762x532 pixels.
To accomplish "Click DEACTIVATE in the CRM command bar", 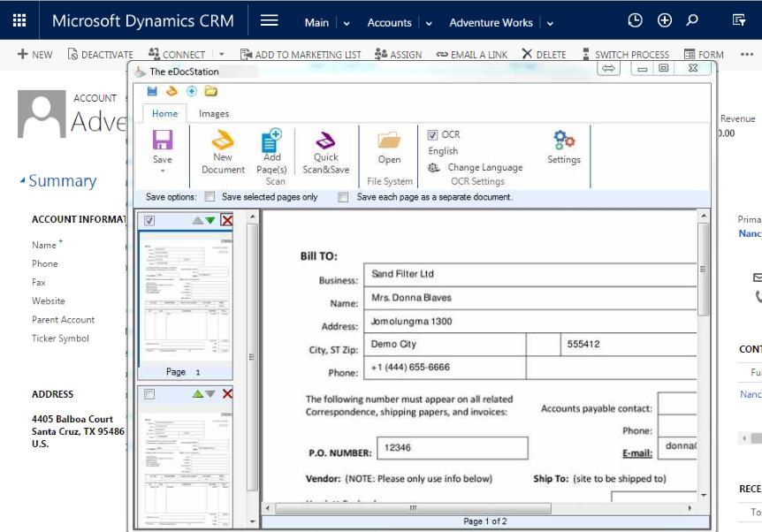I will click(100, 55).
